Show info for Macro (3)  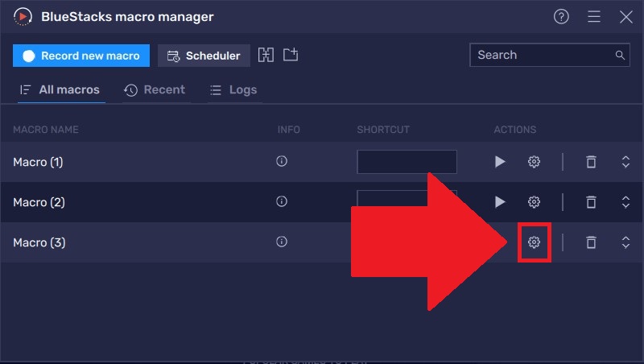281,242
